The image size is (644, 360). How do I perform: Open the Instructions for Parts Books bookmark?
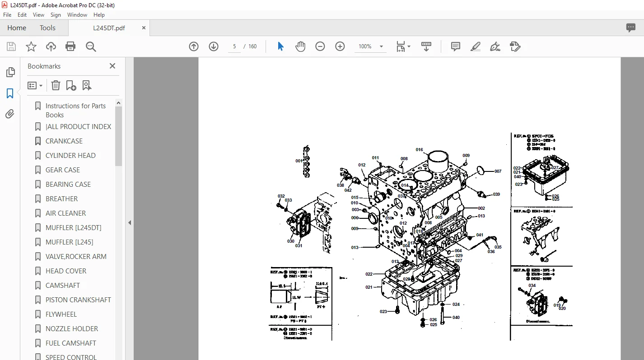click(75, 110)
